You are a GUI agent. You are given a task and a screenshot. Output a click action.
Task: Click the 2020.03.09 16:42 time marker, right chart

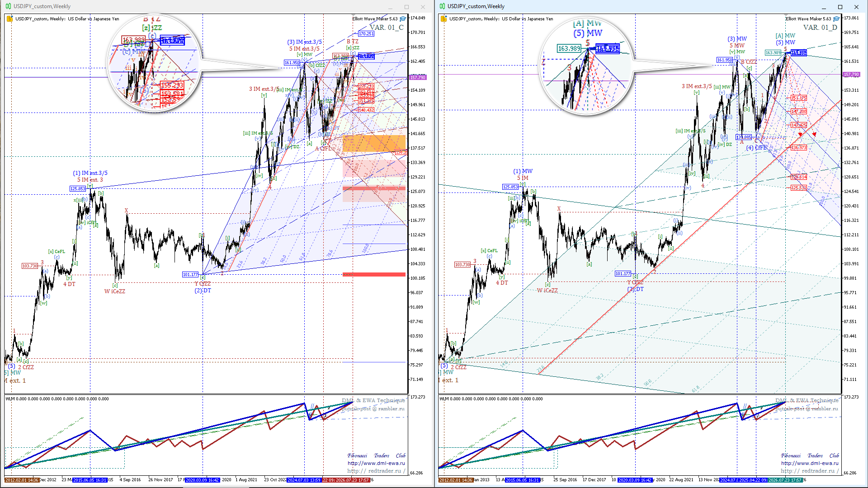(x=635, y=480)
